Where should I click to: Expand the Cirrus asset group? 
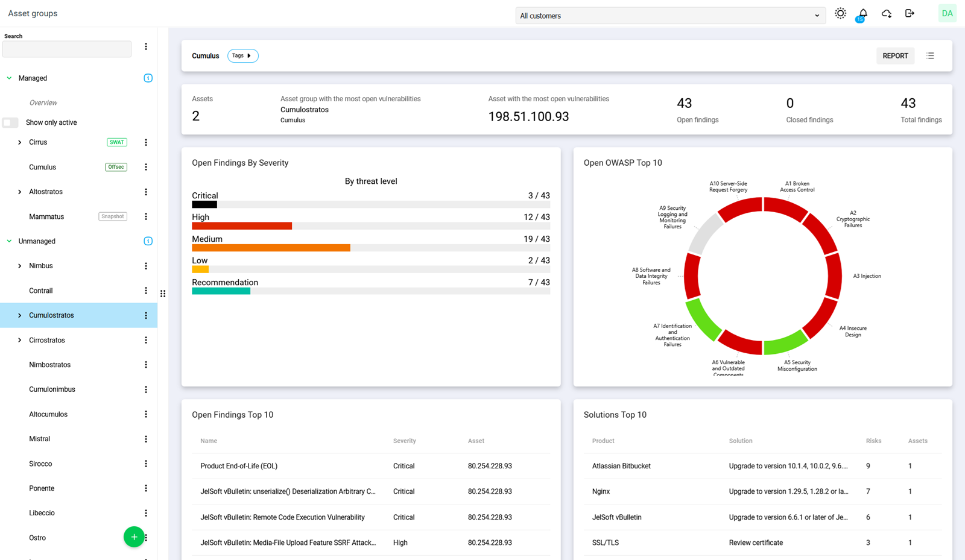(19, 142)
